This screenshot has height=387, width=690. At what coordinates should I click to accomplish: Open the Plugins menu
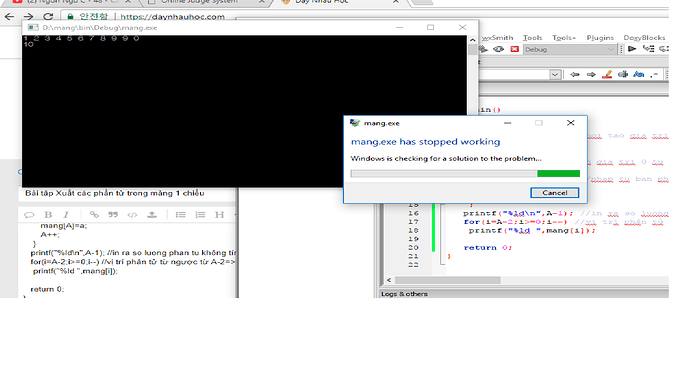600,38
